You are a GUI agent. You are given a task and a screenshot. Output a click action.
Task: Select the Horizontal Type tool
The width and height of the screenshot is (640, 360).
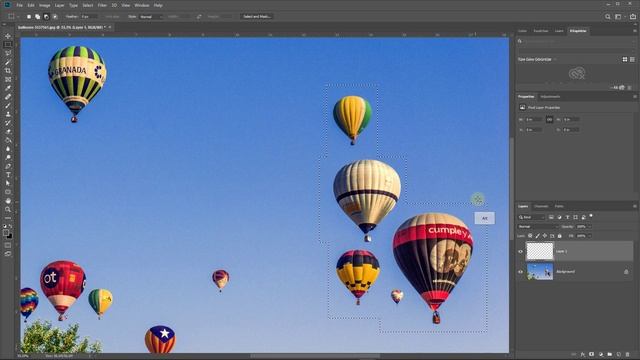point(8,175)
